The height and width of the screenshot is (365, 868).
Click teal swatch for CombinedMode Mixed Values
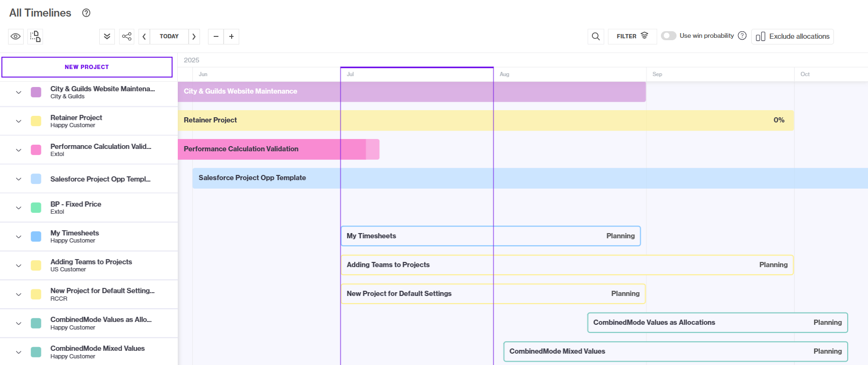36,352
